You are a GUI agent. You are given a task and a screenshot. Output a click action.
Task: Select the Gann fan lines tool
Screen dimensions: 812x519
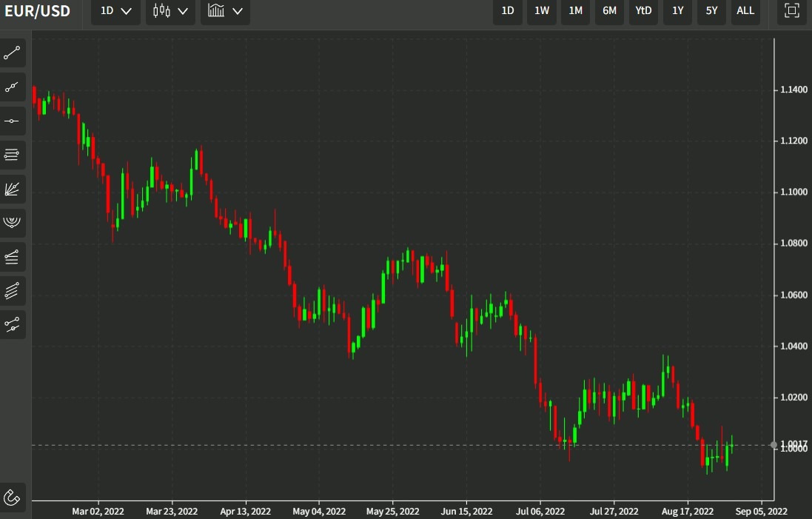[x=12, y=189]
